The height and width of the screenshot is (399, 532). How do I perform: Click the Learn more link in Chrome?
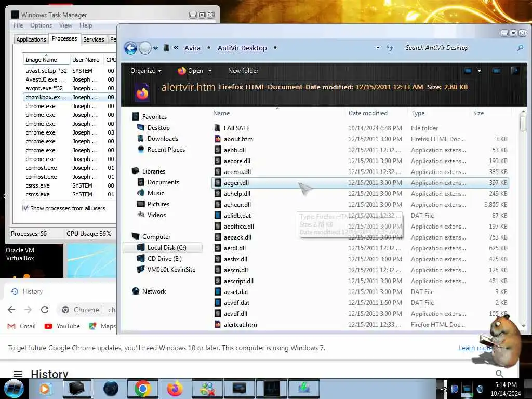coord(475,348)
